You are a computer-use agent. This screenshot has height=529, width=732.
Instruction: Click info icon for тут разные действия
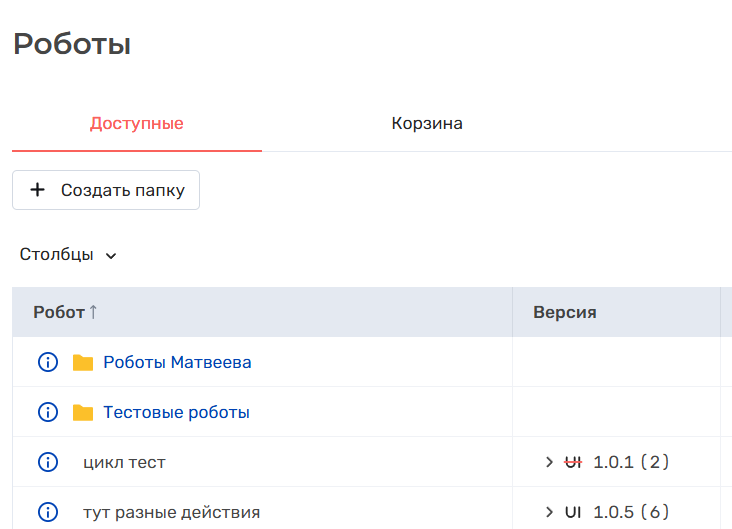47,512
